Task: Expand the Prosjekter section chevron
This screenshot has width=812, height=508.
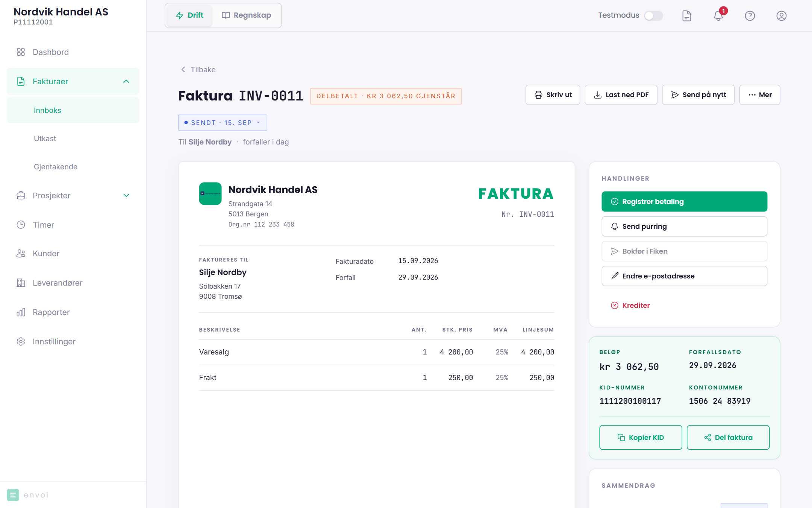Action: pos(126,195)
